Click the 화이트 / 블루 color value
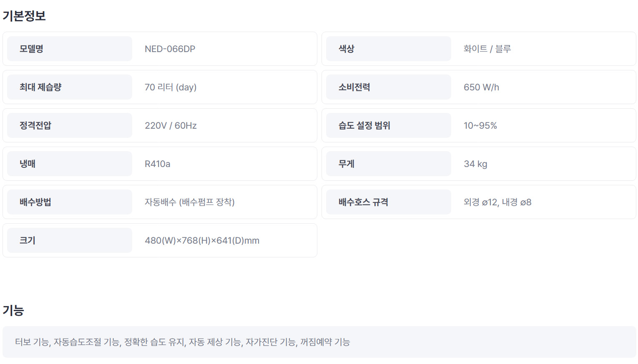 coord(487,49)
